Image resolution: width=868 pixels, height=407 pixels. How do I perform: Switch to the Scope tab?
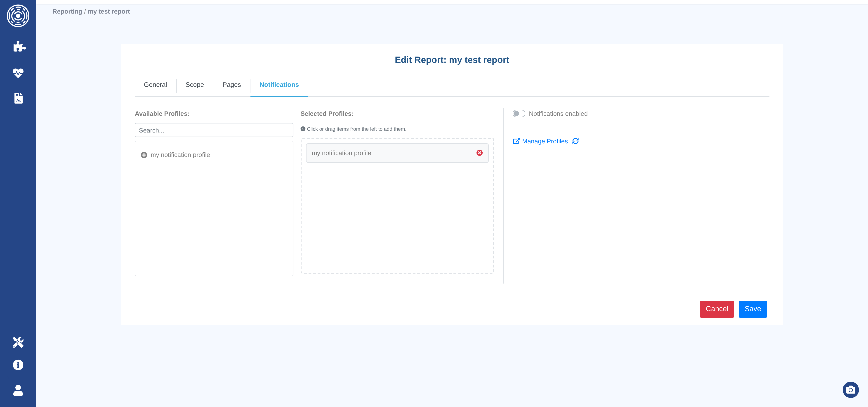(194, 85)
